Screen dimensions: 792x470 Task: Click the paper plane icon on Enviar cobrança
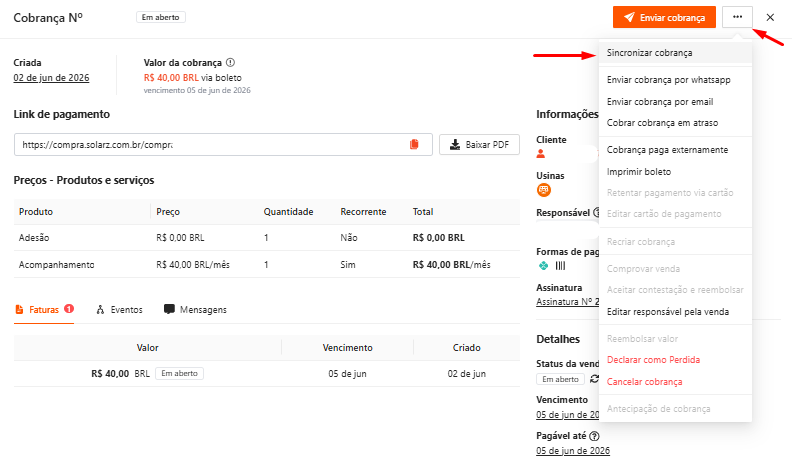tap(629, 17)
